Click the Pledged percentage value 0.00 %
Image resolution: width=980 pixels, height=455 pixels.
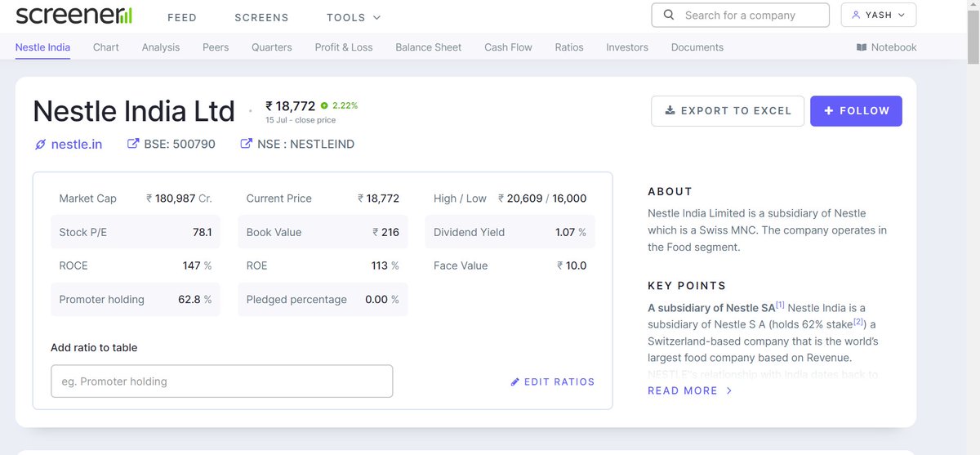pos(382,300)
